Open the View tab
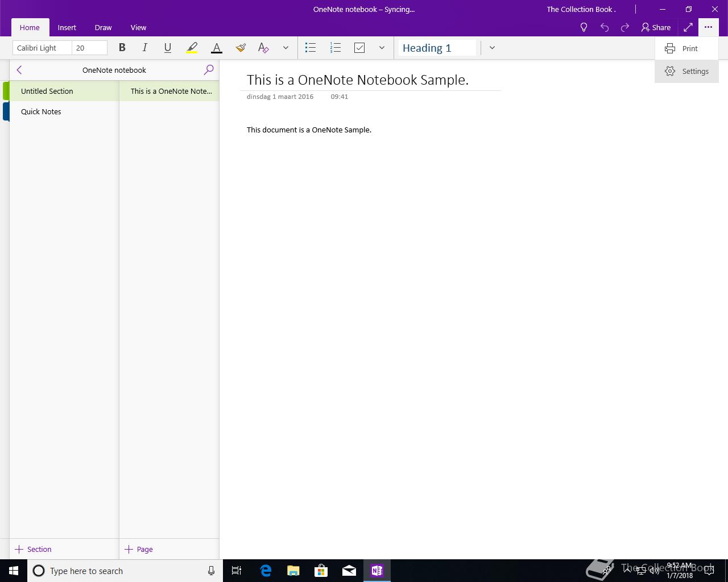This screenshot has width=728, height=582. [138, 27]
